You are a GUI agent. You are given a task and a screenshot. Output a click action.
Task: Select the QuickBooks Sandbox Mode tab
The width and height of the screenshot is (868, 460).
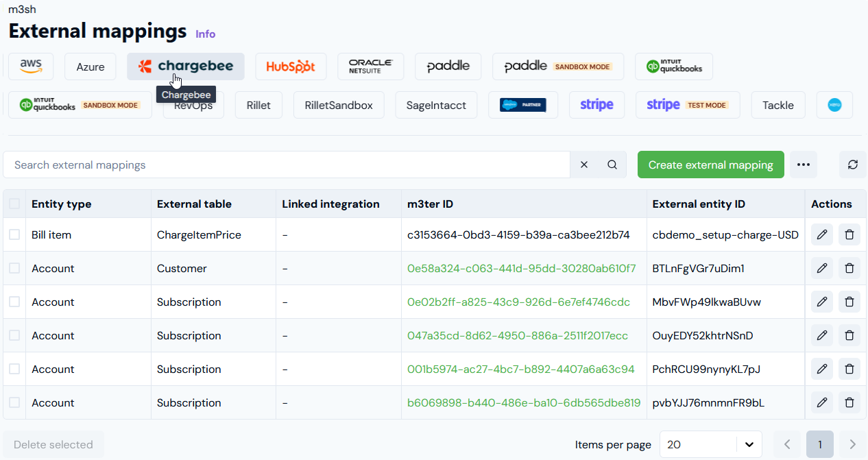pyautogui.click(x=80, y=105)
